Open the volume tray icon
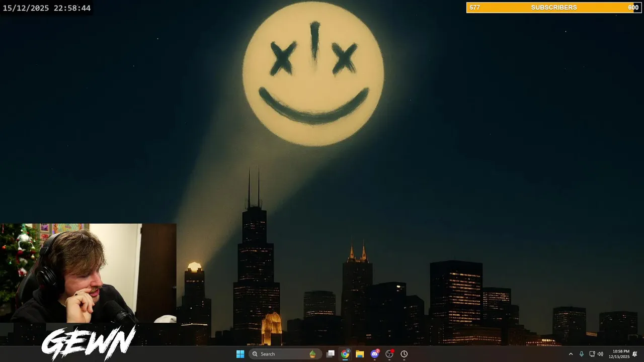The width and height of the screenshot is (644, 362). click(600, 354)
